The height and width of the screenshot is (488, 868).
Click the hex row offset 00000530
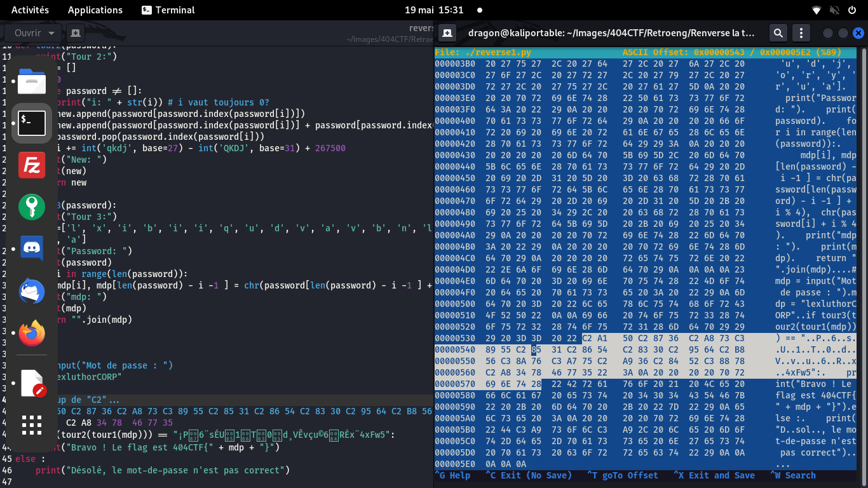(455, 338)
